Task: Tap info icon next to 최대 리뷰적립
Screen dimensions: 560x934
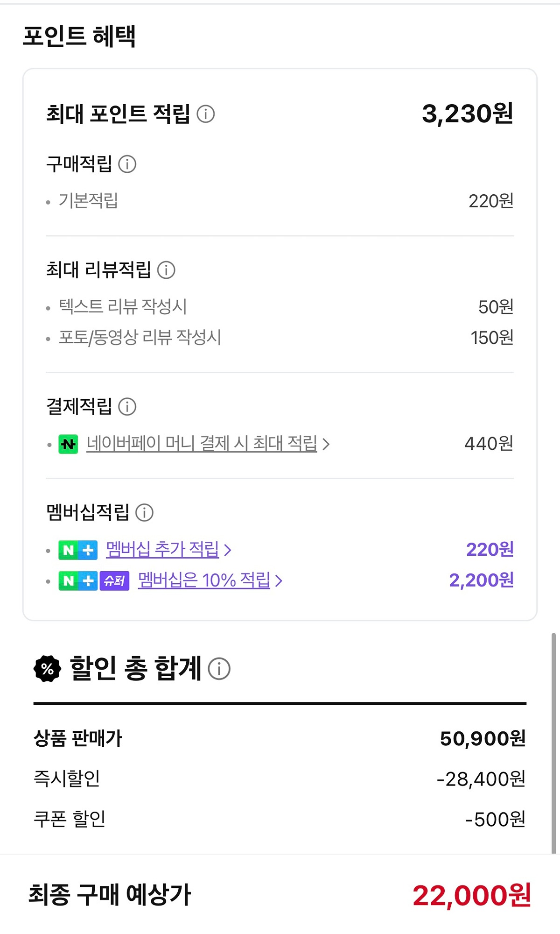Action: [x=166, y=270]
